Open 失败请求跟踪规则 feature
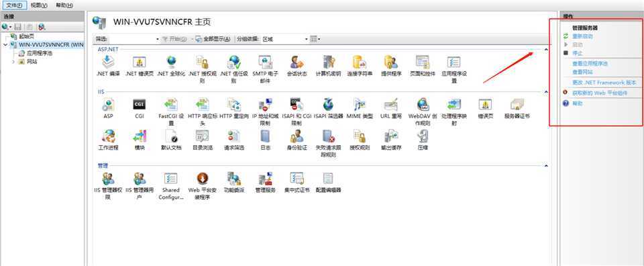The image size is (644, 266). coord(328,143)
